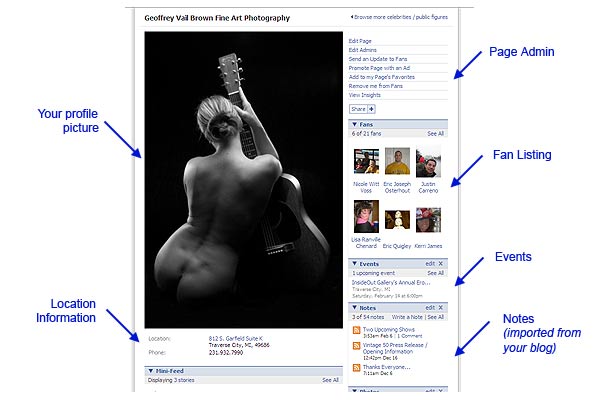The image size is (600, 400).
Task: Click Write a Note link
Action: (x=407, y=317)
